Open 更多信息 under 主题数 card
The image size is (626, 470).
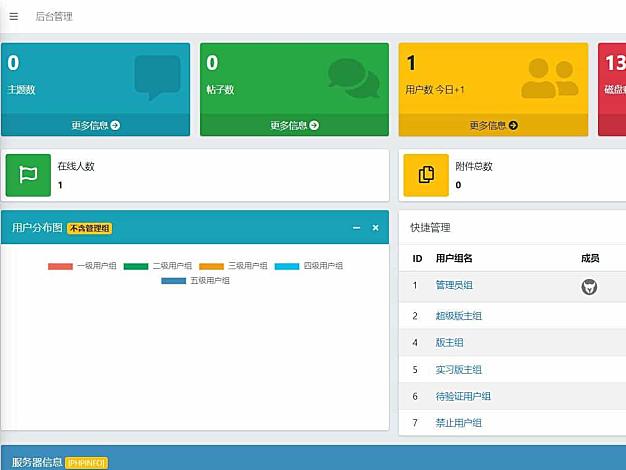95,125
